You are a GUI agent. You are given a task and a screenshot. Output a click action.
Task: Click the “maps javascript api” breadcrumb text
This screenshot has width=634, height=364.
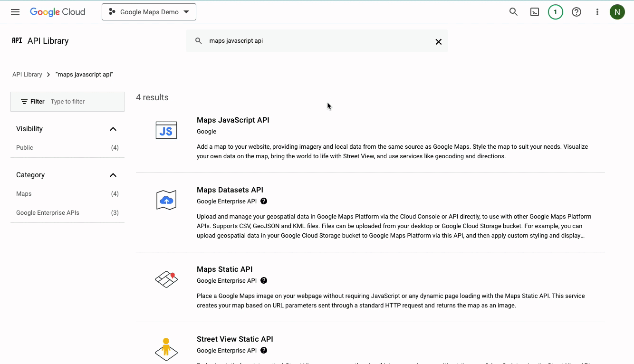pos(84,75)
